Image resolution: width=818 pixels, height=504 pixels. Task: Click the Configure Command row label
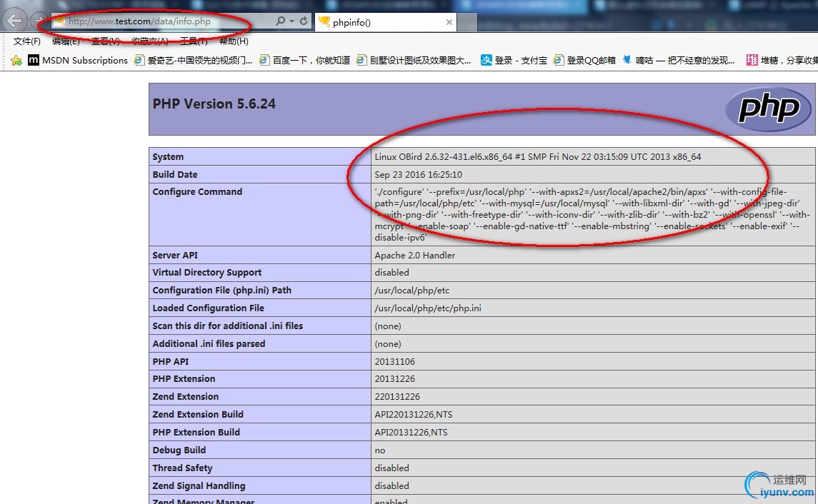(x=197, y=192)
